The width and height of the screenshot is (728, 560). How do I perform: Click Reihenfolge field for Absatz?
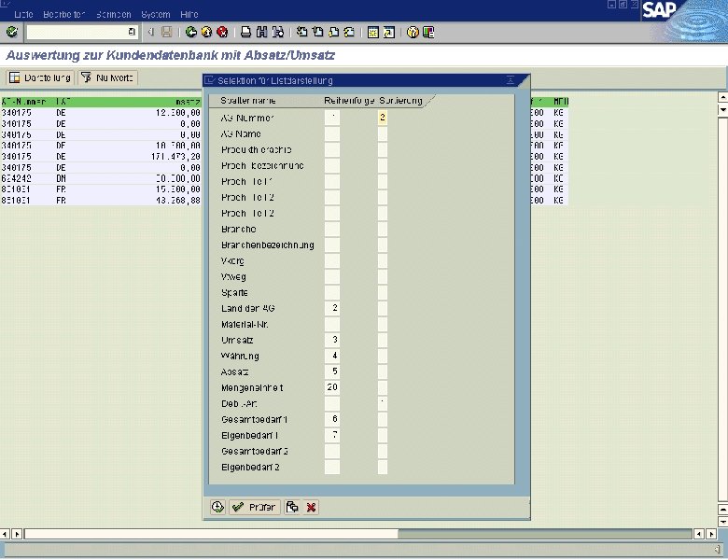332,371
